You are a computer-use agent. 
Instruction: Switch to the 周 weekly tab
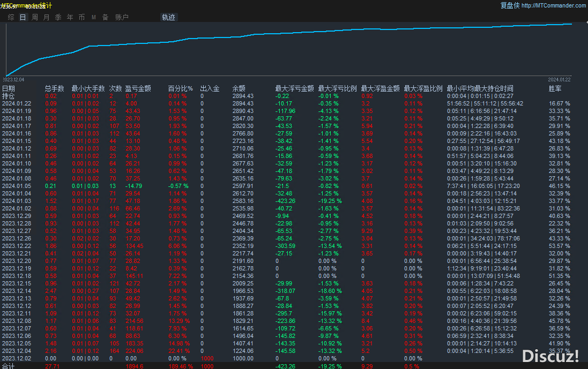point(35,17)
